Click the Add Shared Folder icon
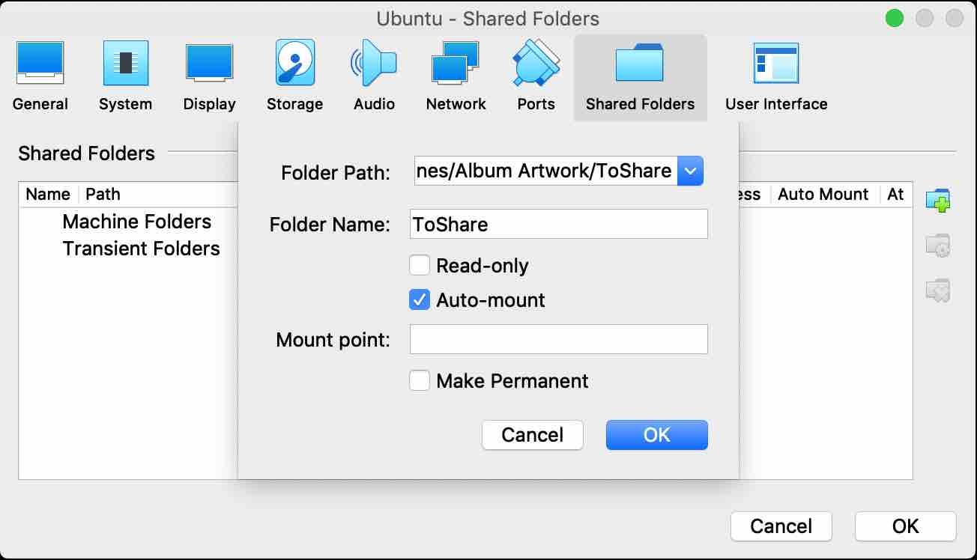This screenshot has width=977, height=560. [939, 200]
